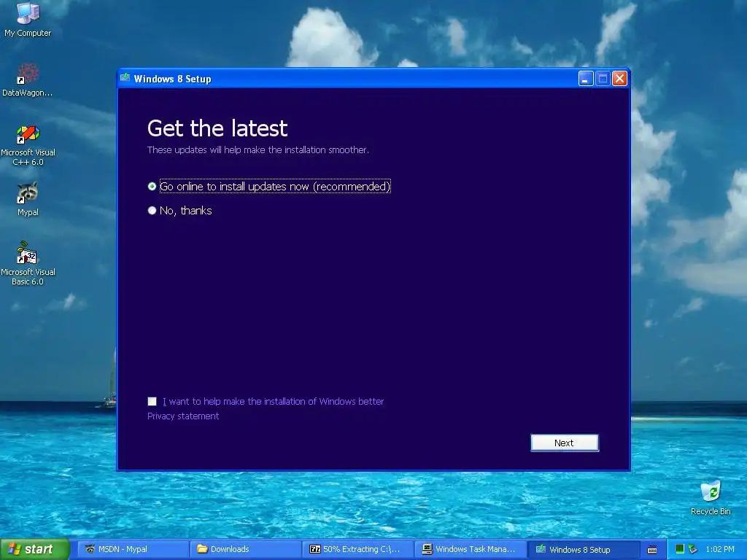Viewport: 747px width, 560px height.
Task: Switch to the Downloads folder taskbar item
Action: (245, 549)
